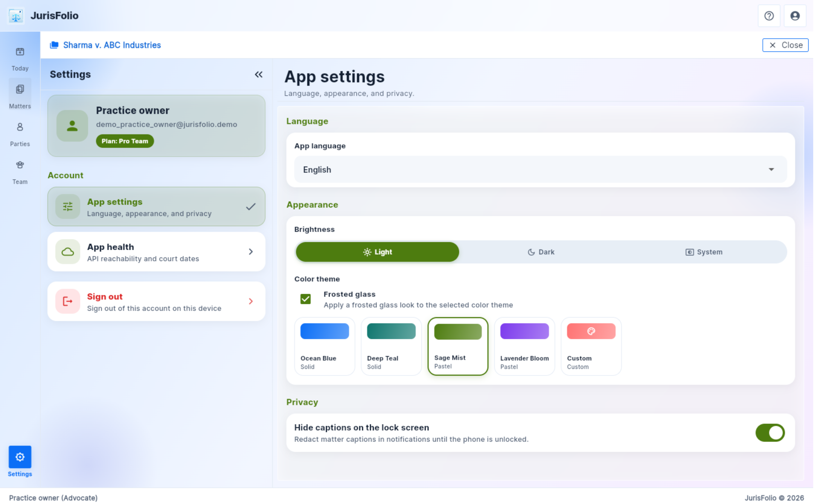Set brightness to System
The height and width of the screenshot is (504, 823).
[704, 252]
